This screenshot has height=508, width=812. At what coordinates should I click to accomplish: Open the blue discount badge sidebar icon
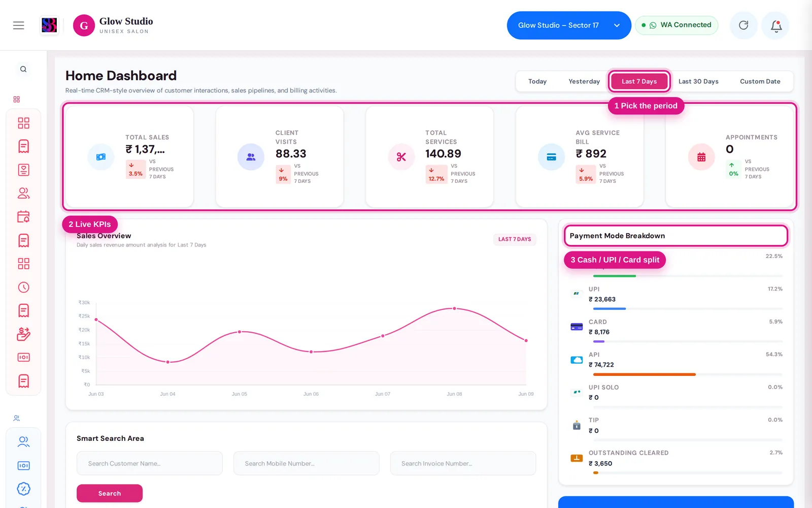23,489
